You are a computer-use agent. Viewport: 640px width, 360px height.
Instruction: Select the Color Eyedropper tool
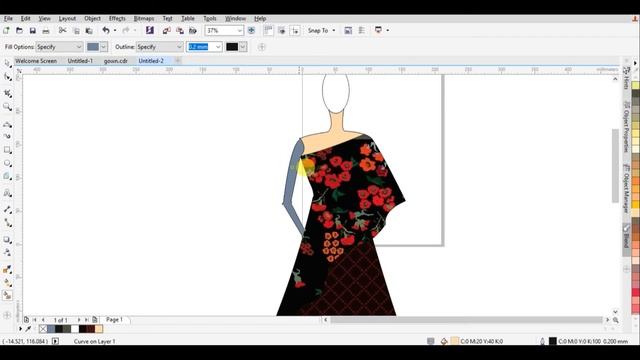(x=7, y=269)
